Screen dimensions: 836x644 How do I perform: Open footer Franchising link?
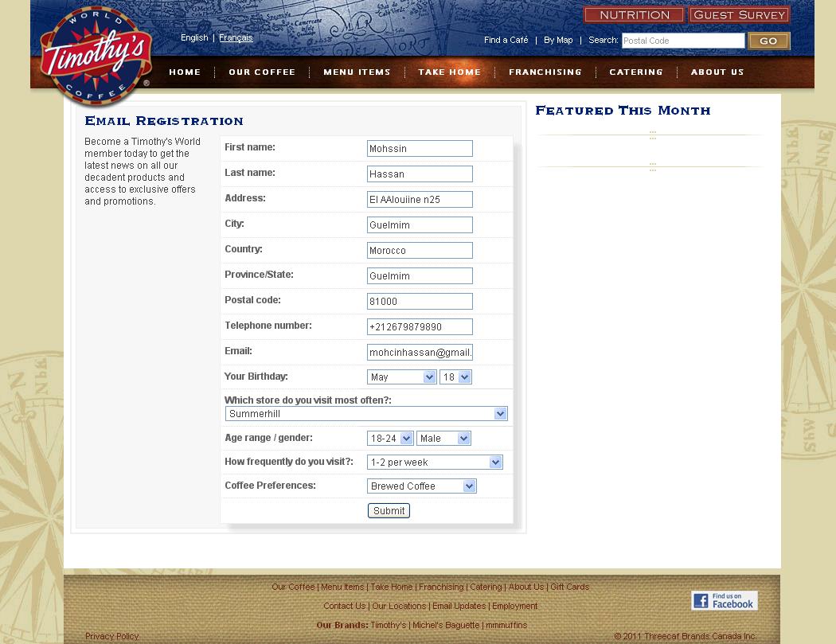(441, 587)
